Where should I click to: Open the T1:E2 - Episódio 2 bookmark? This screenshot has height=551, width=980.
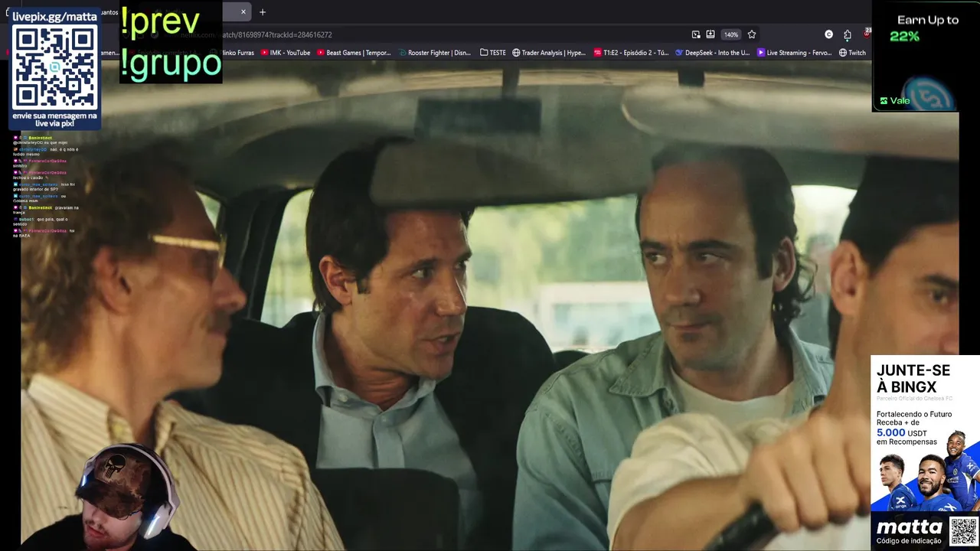[631, 53]
